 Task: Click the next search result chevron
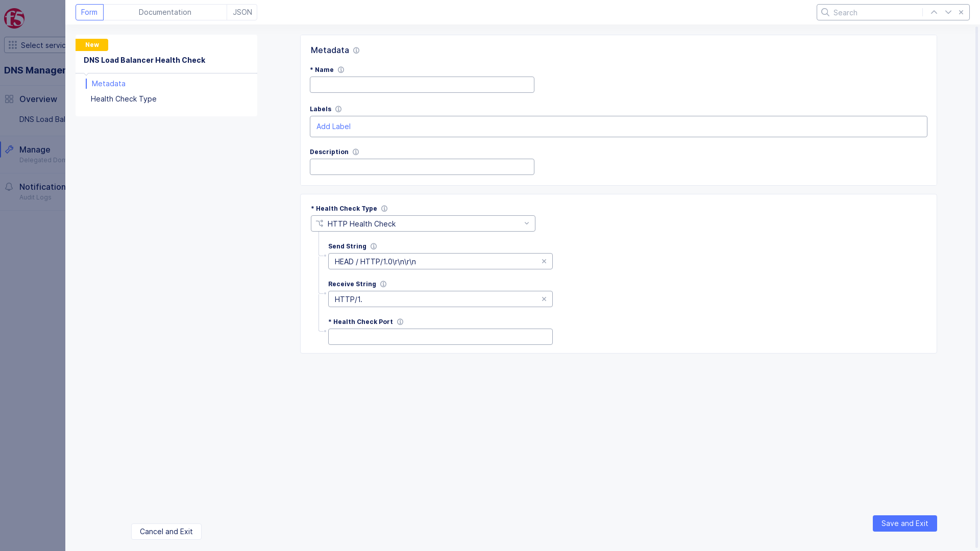(948, 12)
